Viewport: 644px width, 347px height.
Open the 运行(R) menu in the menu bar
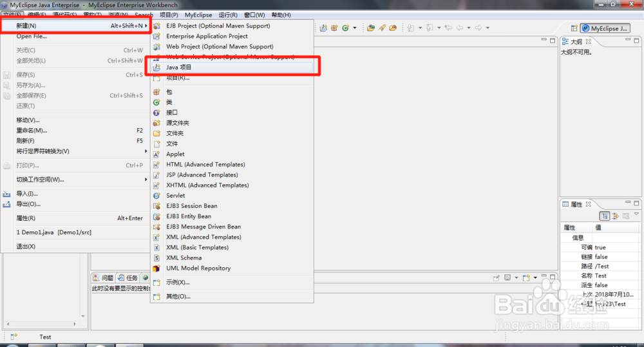(228, 15)
